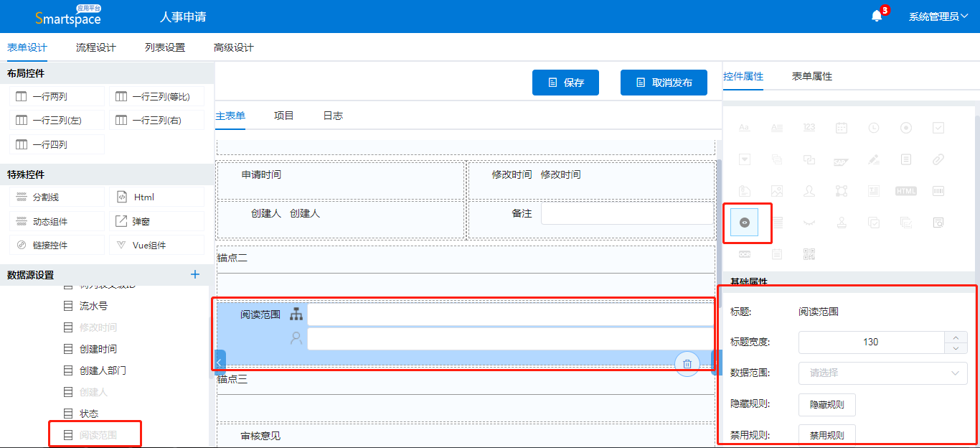Open the 主表单 form tab
This screenshot has height=448, width=980.
tap(230, 116)
